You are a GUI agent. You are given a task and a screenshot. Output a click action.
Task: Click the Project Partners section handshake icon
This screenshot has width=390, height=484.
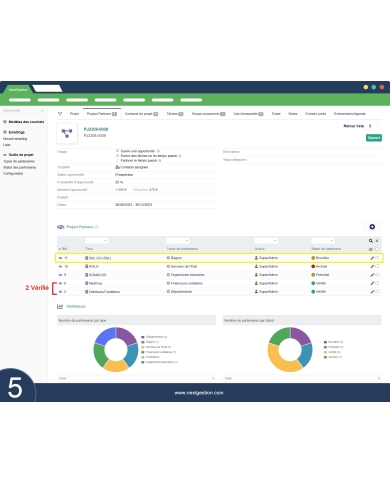(60, 227)
